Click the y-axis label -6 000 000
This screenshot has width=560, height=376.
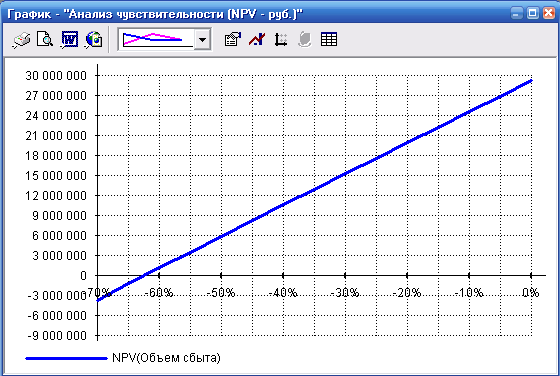57,316
